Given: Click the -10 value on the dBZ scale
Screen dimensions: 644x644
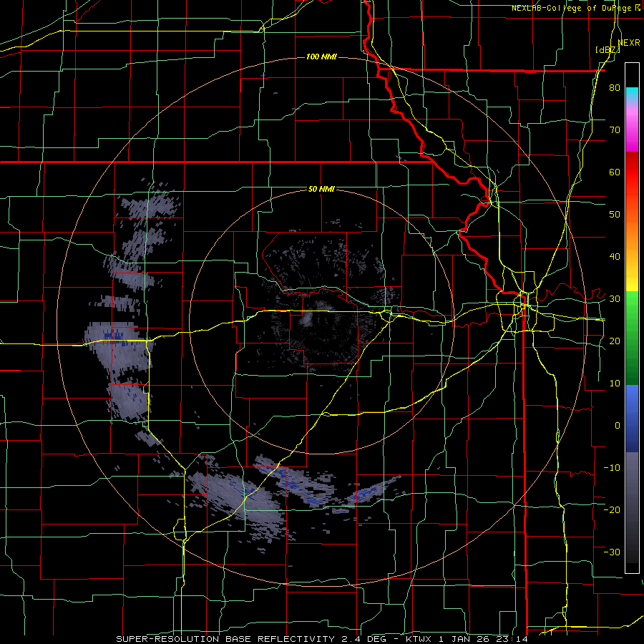Looking at the screenshot, I should point(612,467).
